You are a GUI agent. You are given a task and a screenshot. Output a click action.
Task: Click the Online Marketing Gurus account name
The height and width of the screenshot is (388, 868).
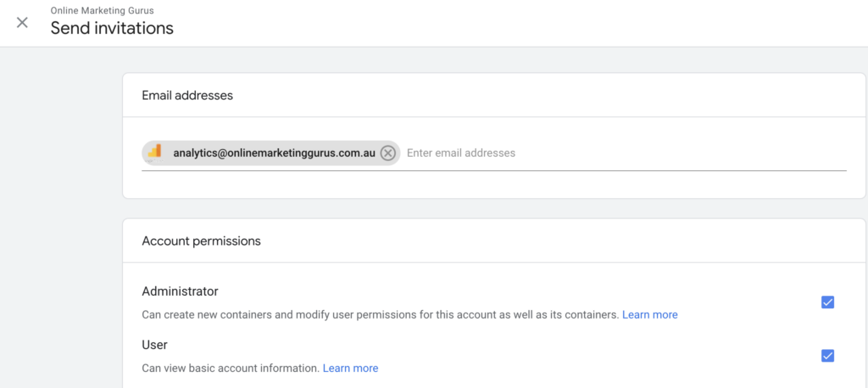tap(103, 10)
